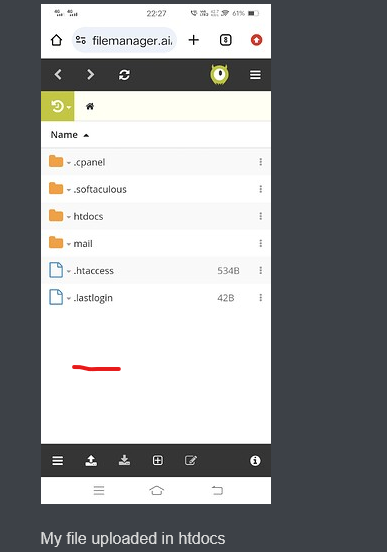This screenshot has width=387, height=552.
Task: Go to home directory breadcrumb icon
Action: 90,106
